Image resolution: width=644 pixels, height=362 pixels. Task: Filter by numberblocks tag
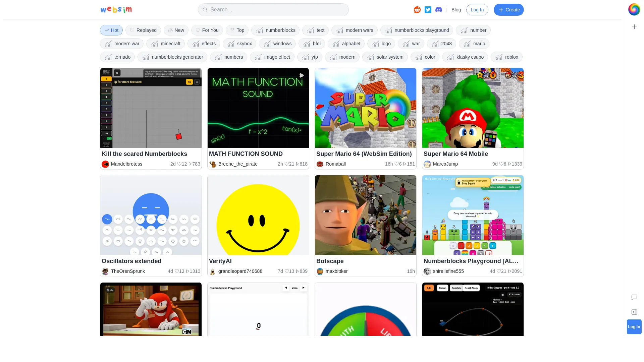point(275,30)
